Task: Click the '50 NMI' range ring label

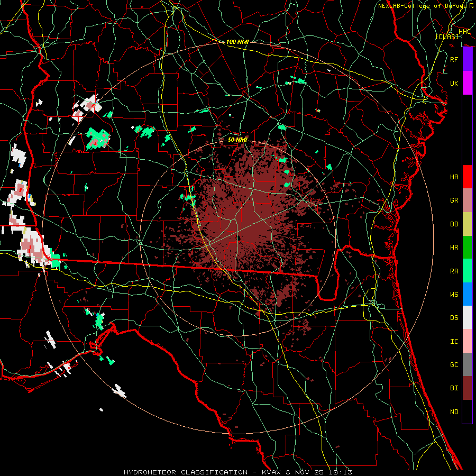Action: (237, 140)
